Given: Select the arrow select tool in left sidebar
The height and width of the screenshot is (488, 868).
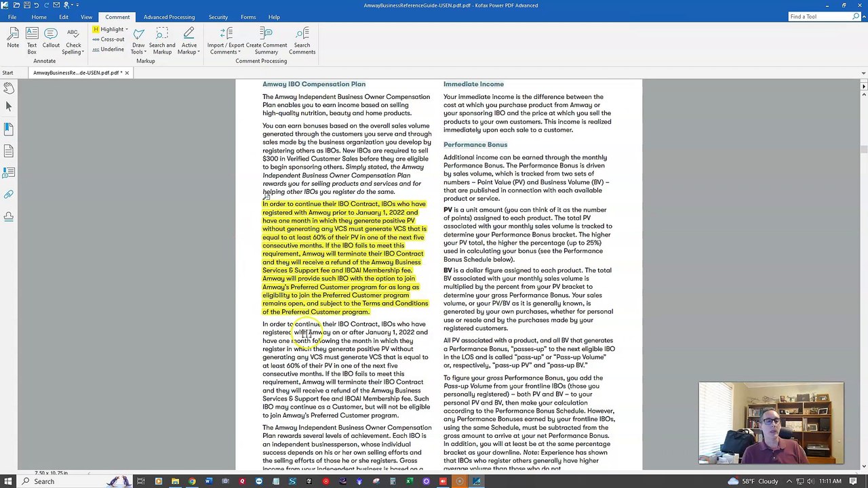Looking at the screenshot, I should pyautogui.click(x=9, y=106).
